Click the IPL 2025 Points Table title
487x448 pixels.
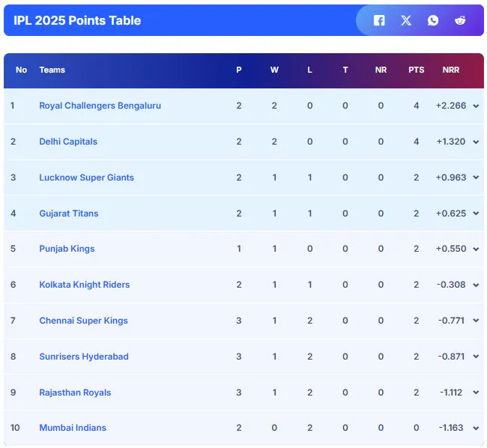[x=77, y=20]
